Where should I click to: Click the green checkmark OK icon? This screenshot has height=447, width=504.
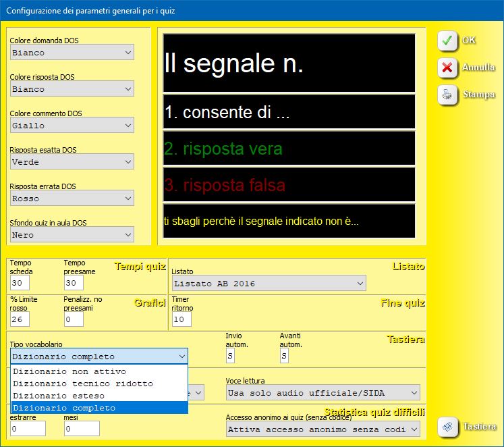447,41
